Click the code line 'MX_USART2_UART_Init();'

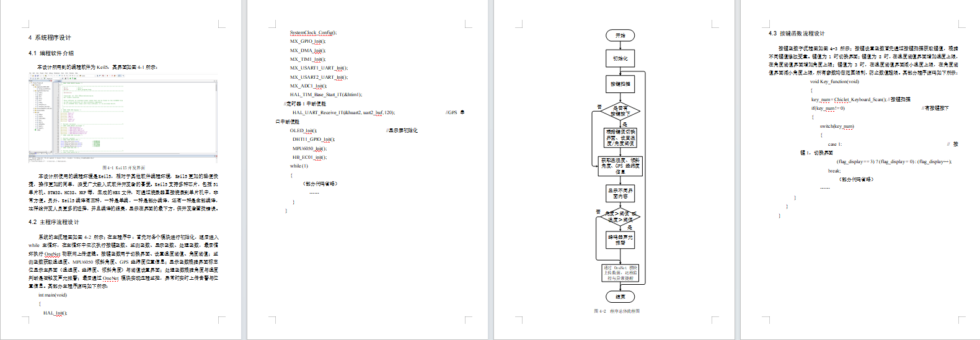[x=319, y=78]
